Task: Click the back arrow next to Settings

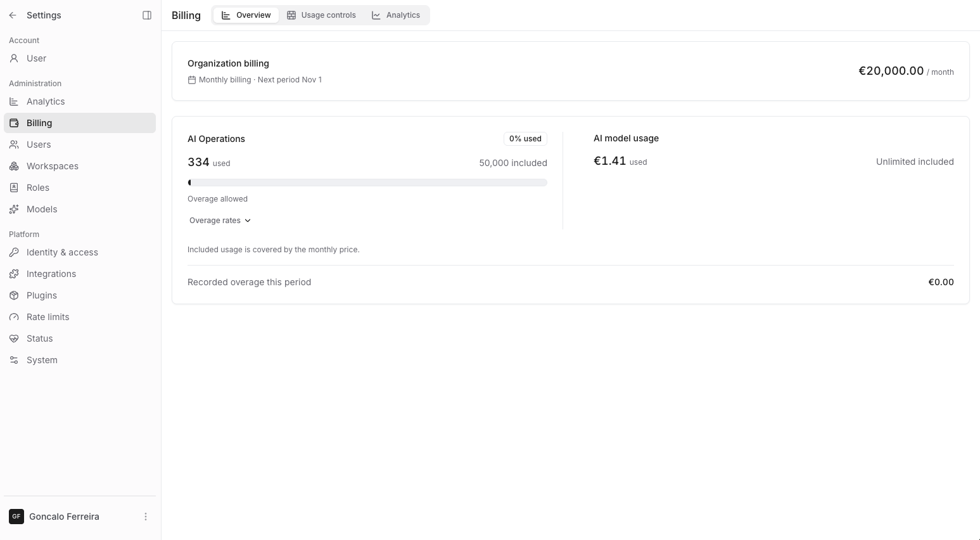Action: [x=13, y=15]
